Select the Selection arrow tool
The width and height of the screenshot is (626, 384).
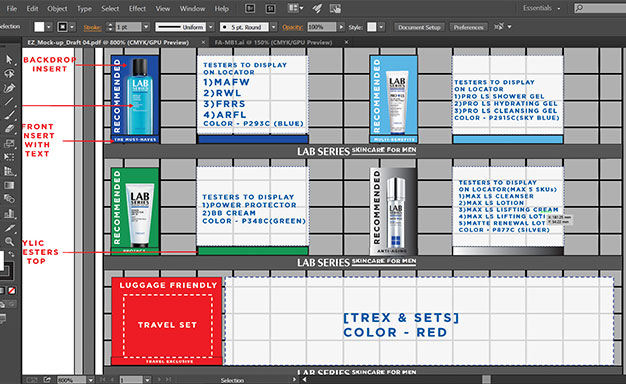pyautogui.click(x=9, y=60)
